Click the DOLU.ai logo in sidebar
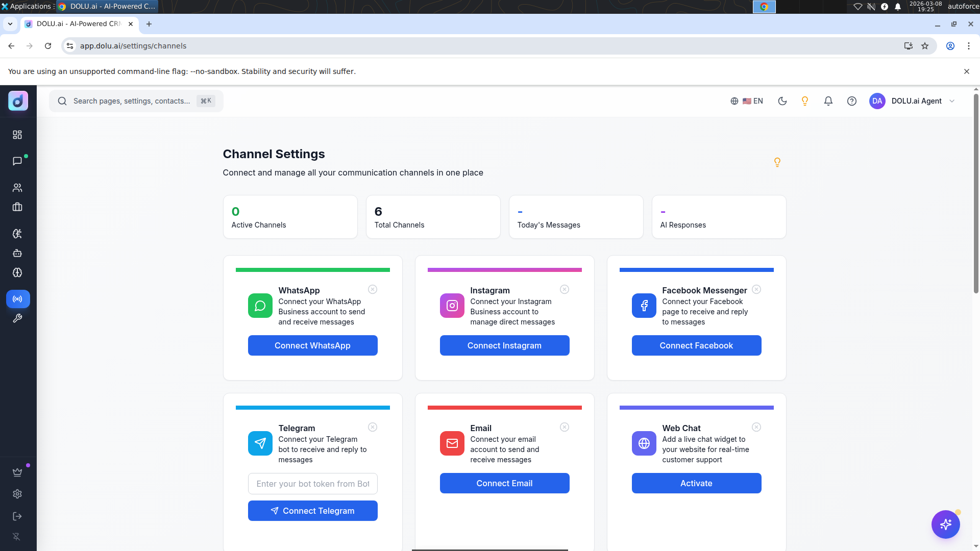 tap(18, 101)
